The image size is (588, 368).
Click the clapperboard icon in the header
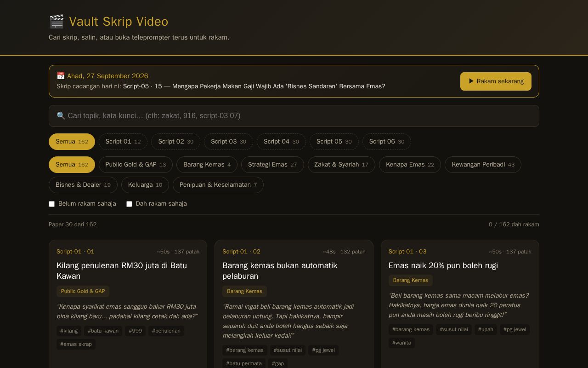coord(57,22)
